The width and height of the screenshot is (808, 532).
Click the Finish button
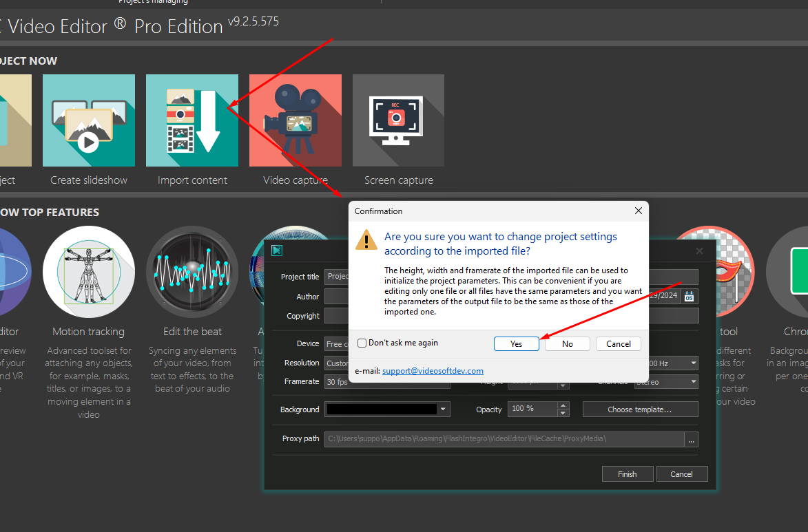(x=628, y=474)
